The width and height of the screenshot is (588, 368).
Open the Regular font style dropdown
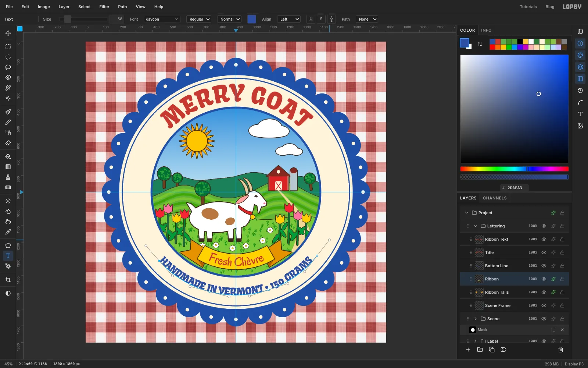199,19
